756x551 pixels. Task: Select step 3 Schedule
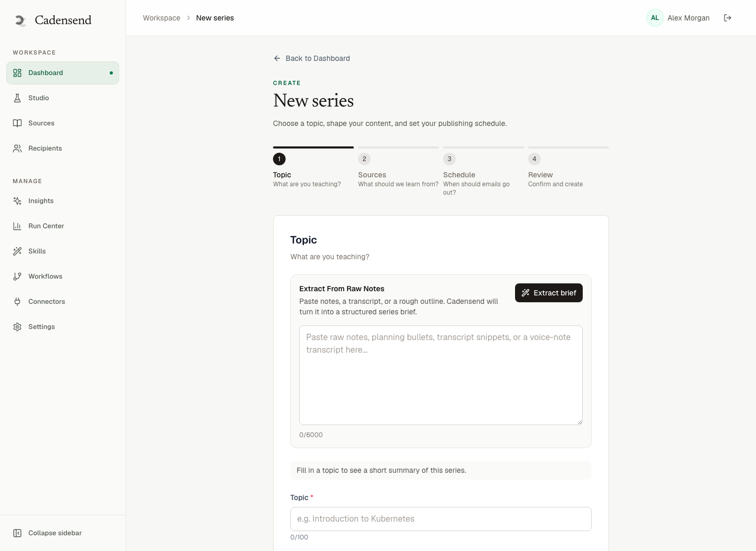click(484, 172)
